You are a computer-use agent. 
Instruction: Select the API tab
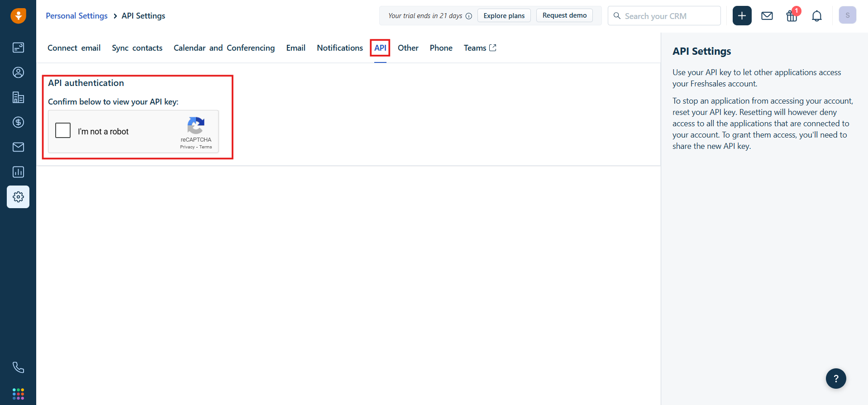tap(380, 48)
